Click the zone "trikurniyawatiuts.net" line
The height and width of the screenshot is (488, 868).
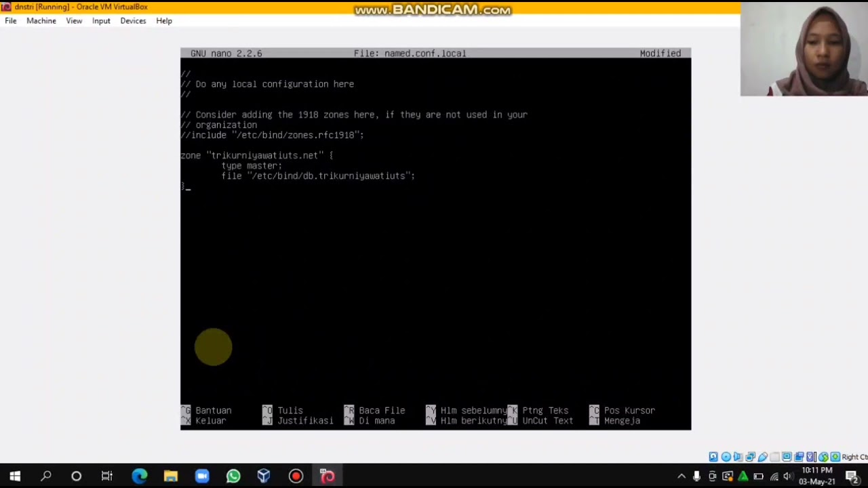256,155
